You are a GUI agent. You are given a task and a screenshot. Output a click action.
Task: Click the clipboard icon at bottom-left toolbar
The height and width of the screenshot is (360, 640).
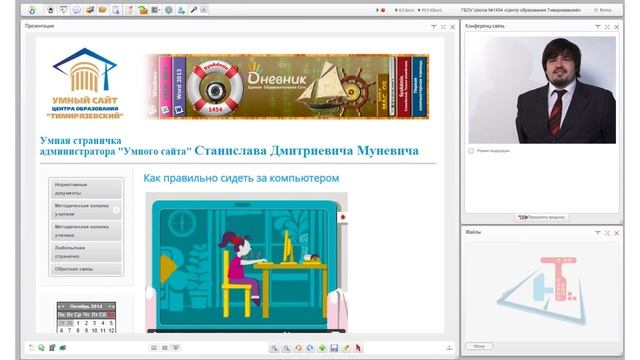pos(52,348)
